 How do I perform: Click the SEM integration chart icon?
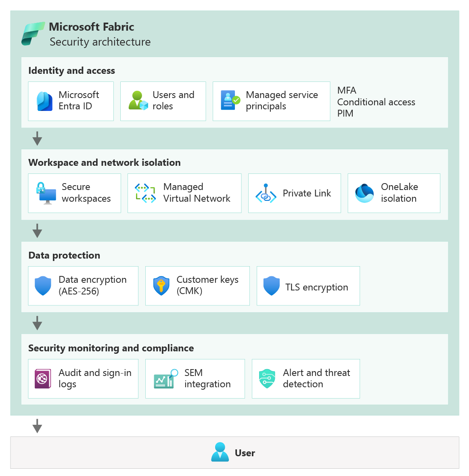coord(166,378)
